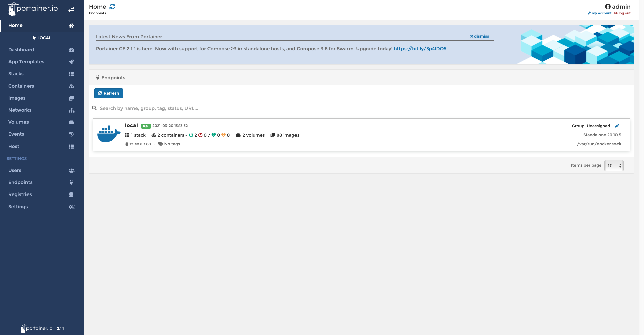Open my account link

tap(600, 13)
